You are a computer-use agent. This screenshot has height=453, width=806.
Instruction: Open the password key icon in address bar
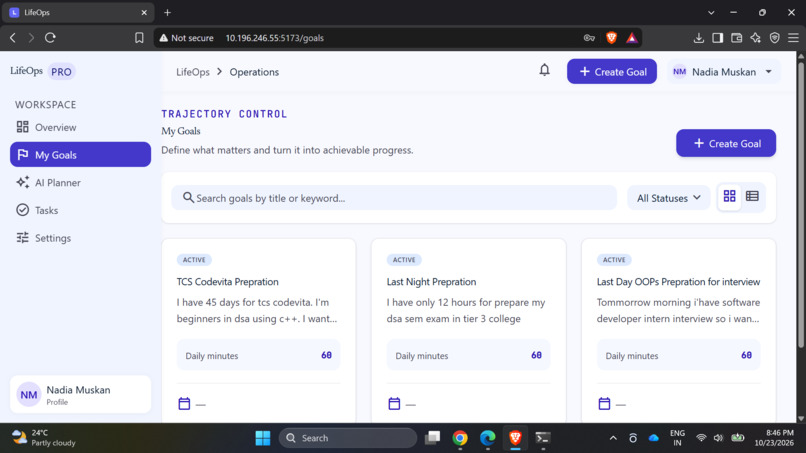(589, 38)
